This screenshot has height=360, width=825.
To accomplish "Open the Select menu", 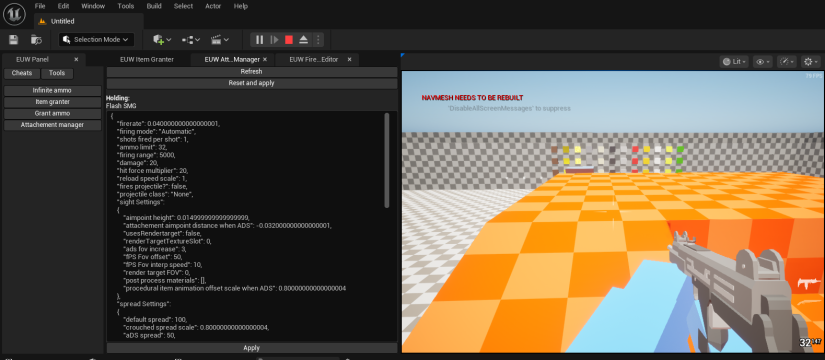I will coord(183,6).
